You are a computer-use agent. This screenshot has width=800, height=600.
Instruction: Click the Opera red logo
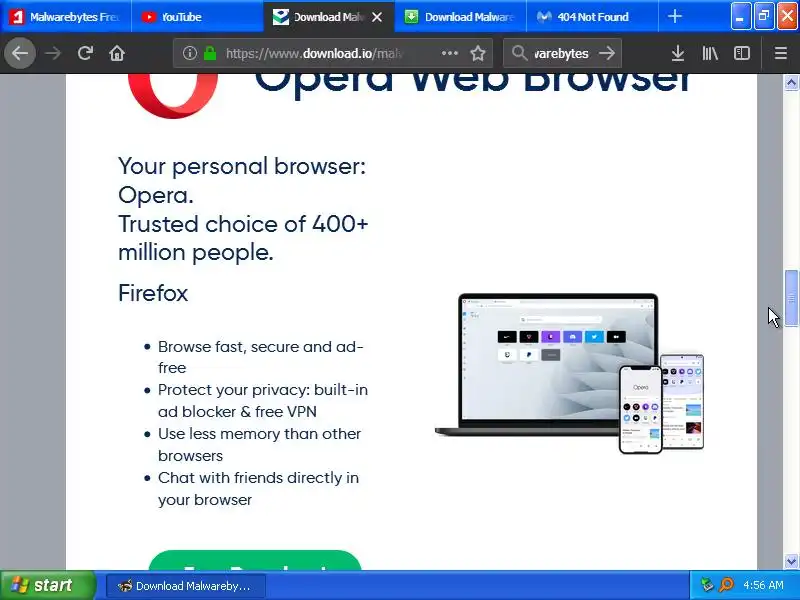pyautogui.click(x=173, y=96)
